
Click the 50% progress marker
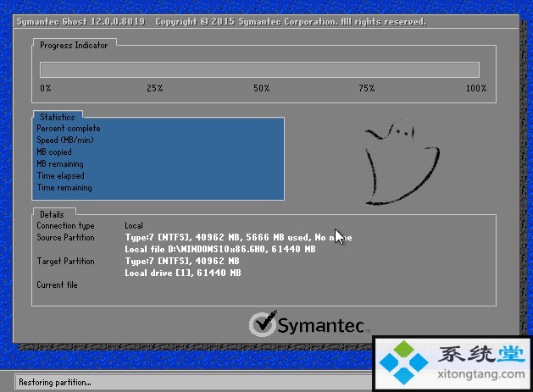click(x=261, y=88)
